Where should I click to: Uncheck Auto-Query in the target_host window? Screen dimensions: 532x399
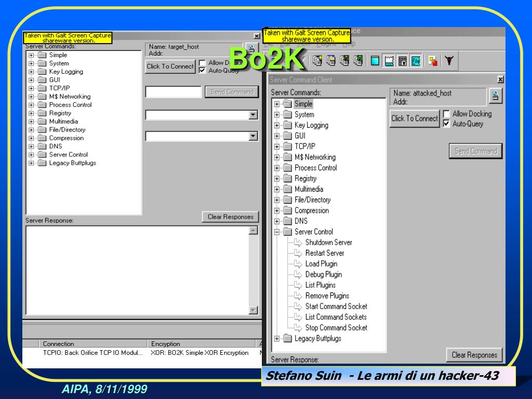[202, 71]
